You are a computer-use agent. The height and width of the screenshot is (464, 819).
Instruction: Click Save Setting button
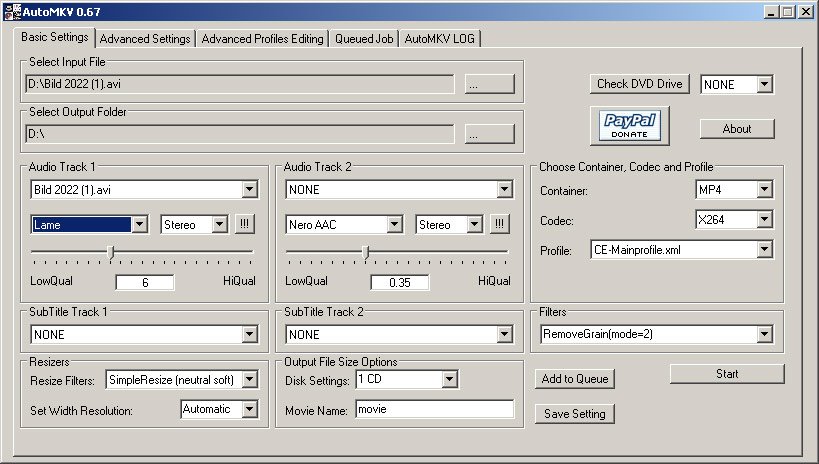575,414
